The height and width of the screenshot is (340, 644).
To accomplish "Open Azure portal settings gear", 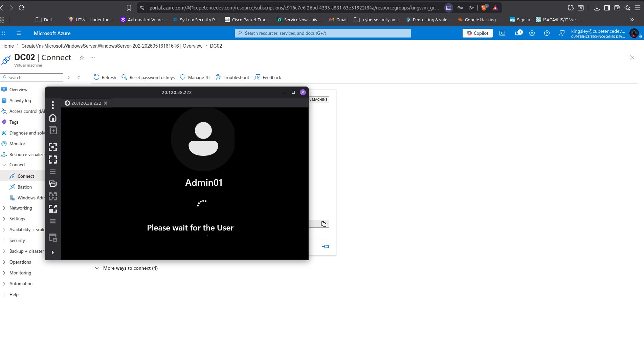I will pyautogui.click(x=532, y=33).
